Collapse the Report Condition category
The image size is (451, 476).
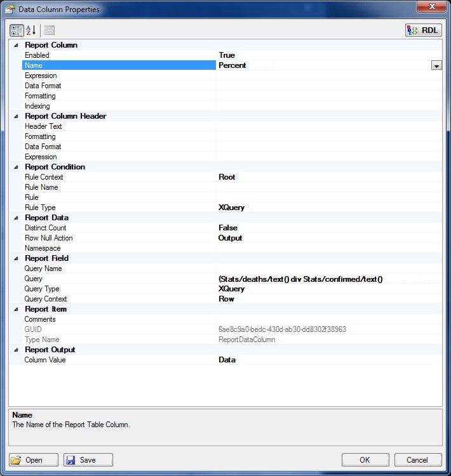tap(16, 168)
